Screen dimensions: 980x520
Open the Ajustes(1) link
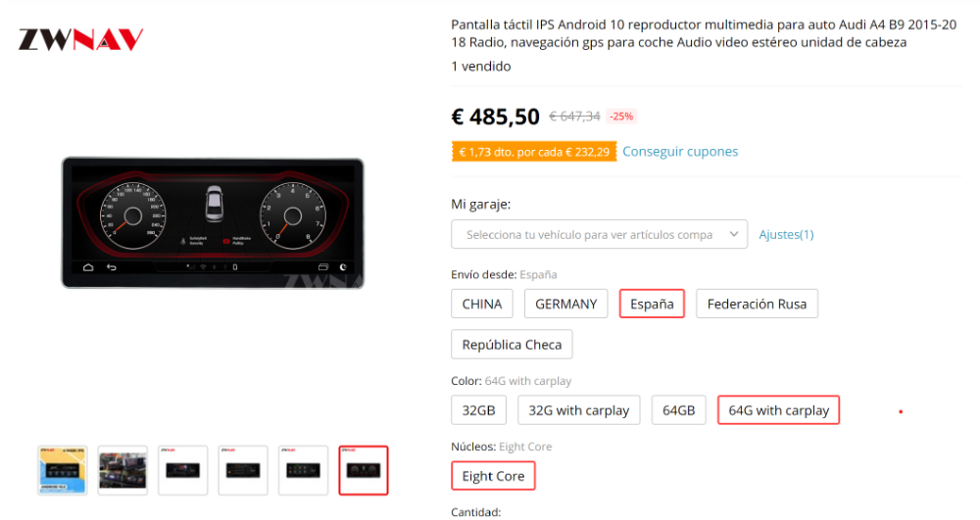click(786, 235)
